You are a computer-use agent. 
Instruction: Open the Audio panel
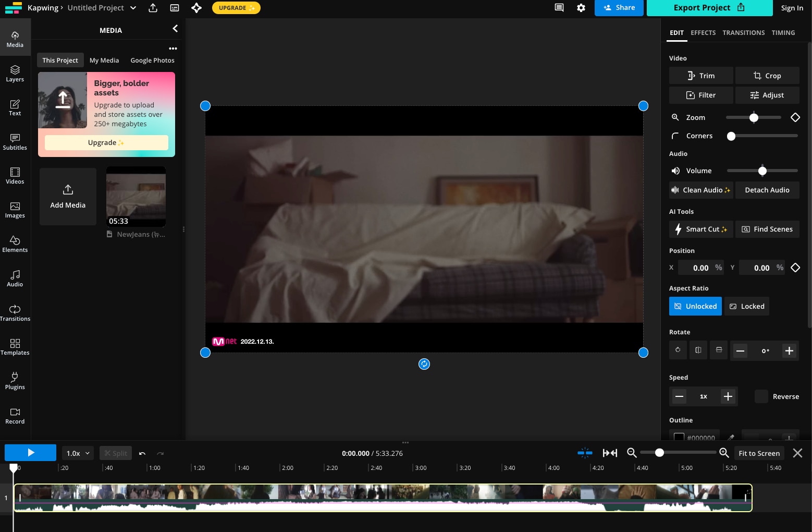15,279
